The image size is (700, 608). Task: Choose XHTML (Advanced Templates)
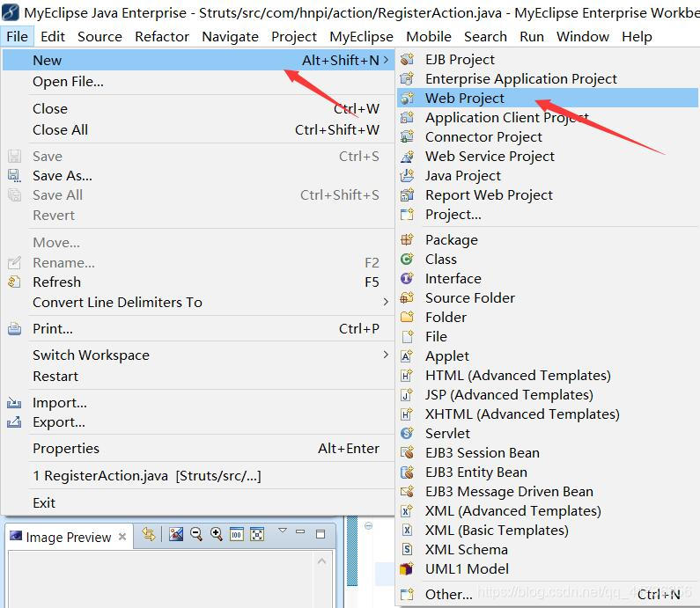coord(547,414)
